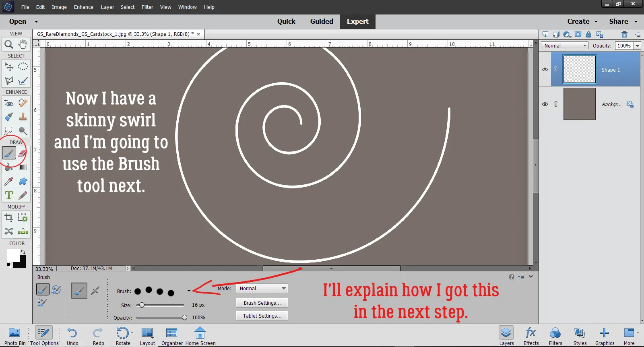Select the Crop tool
The image size is (644, 347).
click(8, 218)
